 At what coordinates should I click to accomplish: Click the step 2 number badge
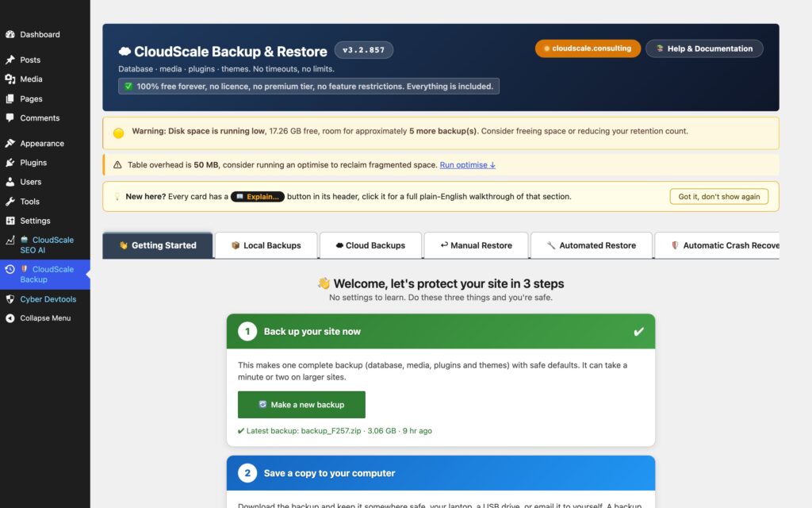click(x=247, y=473)
